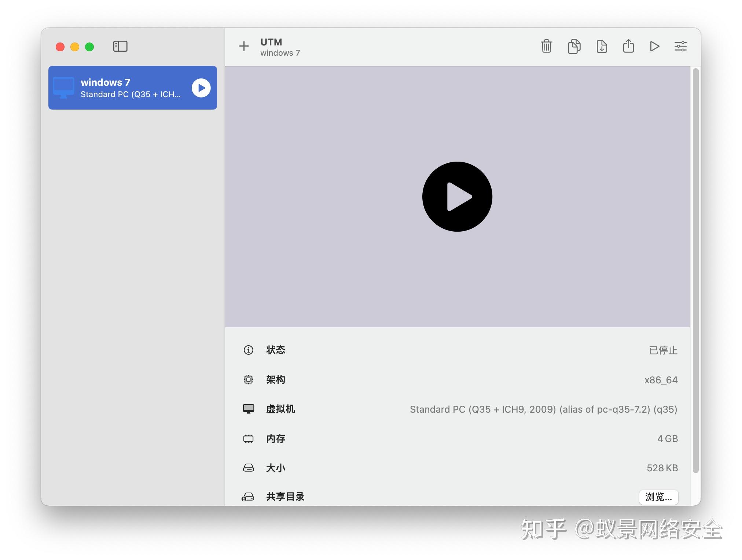Share the windows 7 VM via export icon

[628, 47]
